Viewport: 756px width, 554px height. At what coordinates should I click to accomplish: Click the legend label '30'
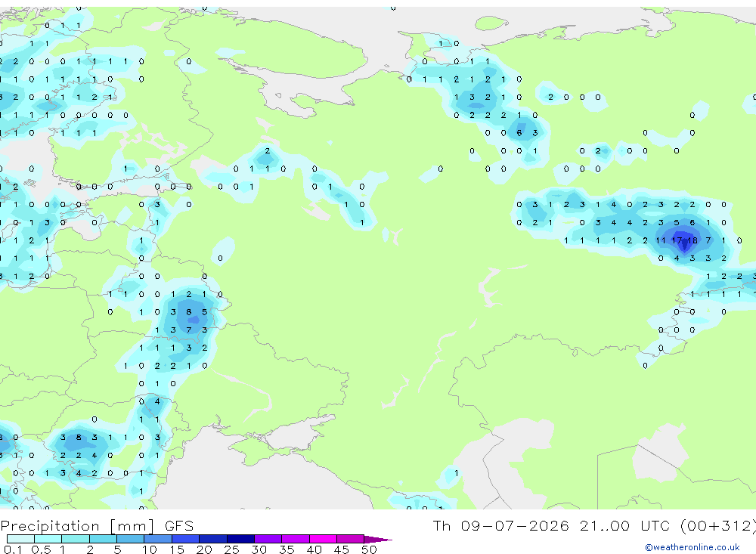tap(259, 549)
